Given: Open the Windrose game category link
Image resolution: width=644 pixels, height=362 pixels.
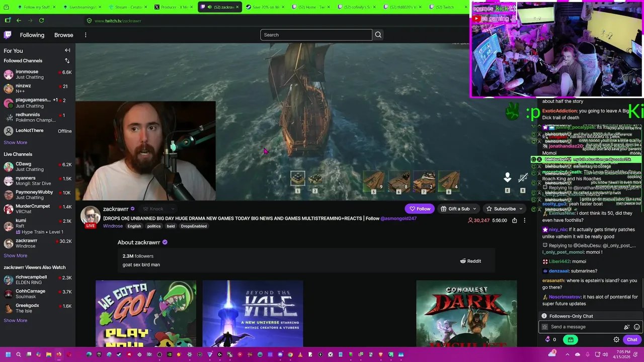Looking at the screenshot, I should coord(113,226).
